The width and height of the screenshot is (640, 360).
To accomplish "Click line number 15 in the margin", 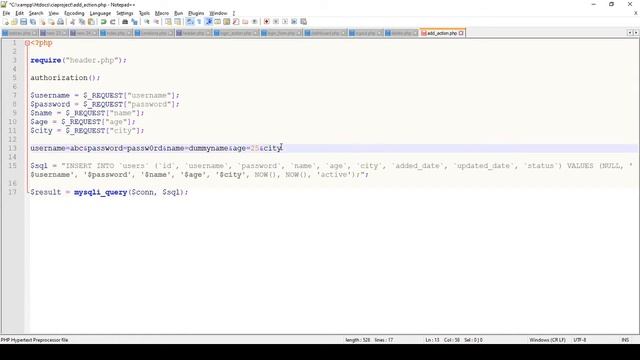I will point(12,166).
